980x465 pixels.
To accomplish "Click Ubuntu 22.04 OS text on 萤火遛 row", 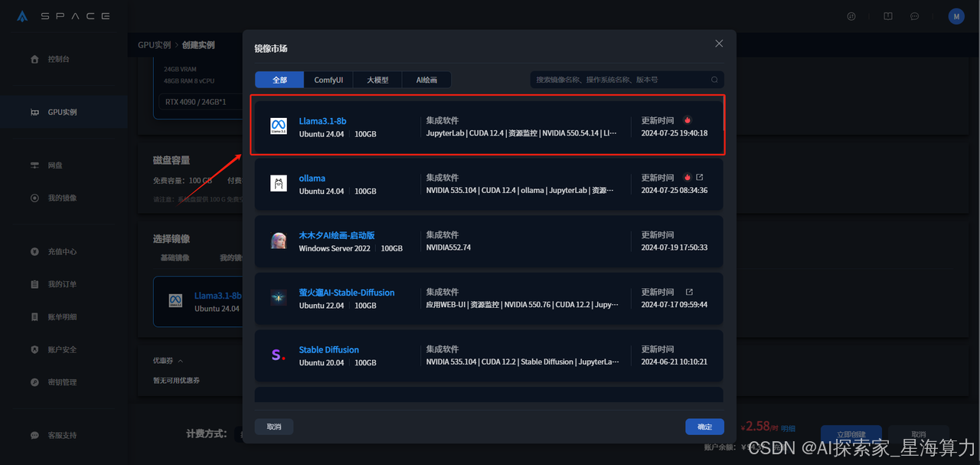I will 322,306.
